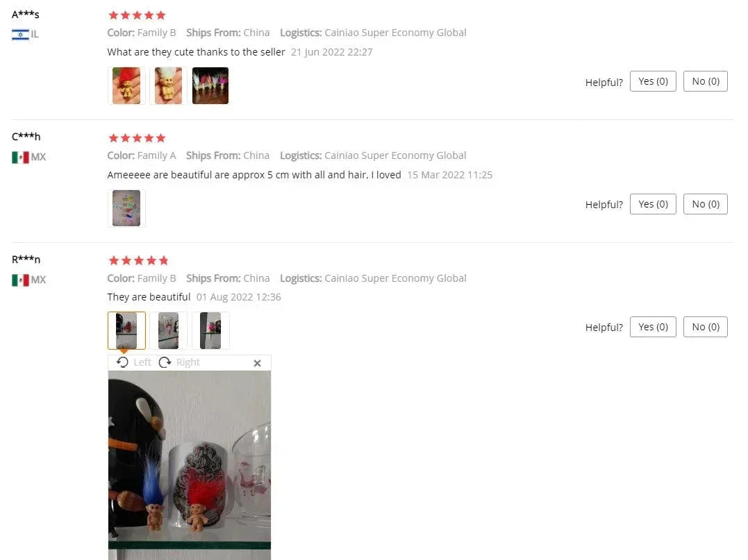Vote No on R***n's review
This screenshot has width=748, height=560.
(x=706, y=327)
